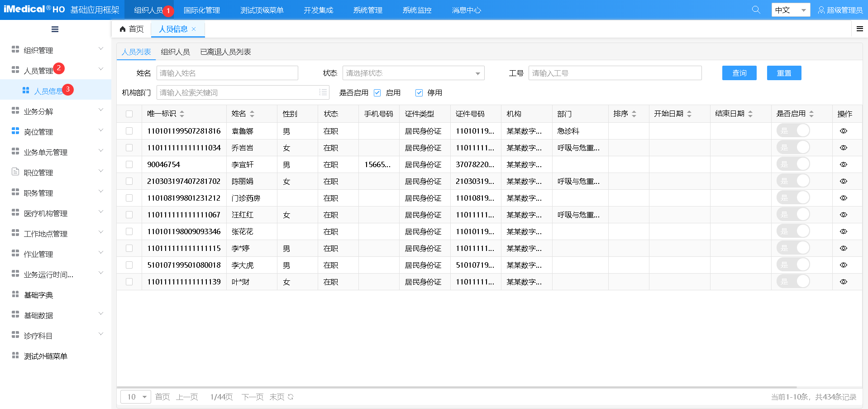Viewport: 868px width, 409px height.
Task: Uncheck the 停用 checkbox
Action: coord(419,92)
